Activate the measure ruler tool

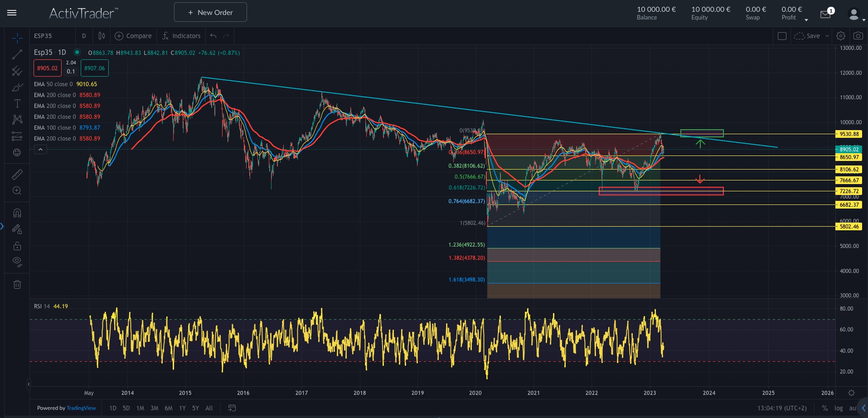pyautogui.click(x=17, y=174)
